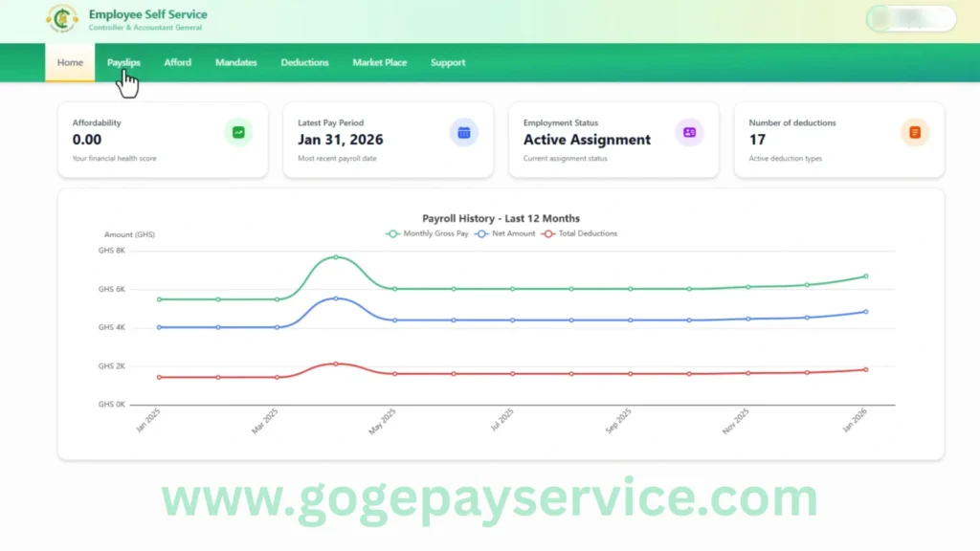Toggle Monthly Gross Pay legend series
Viewport: 980px width, 551px height.
pos(428,233)
